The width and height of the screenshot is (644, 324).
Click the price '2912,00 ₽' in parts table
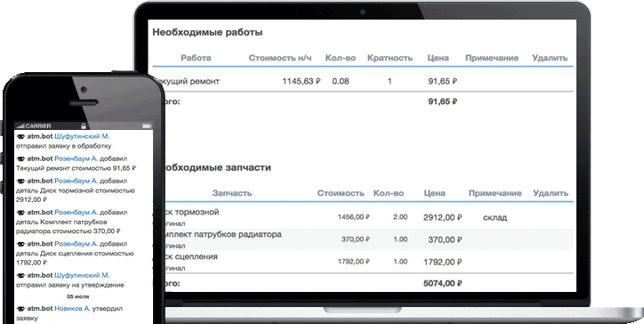click(x=442, y=217)
